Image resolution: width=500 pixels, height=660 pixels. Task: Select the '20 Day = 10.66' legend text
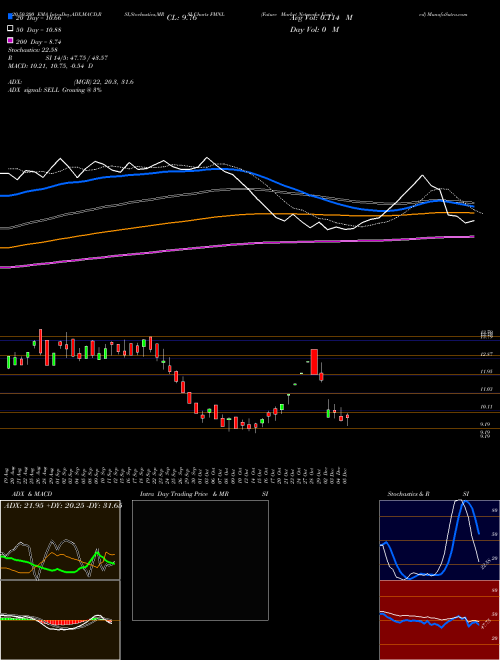(39, 18)
